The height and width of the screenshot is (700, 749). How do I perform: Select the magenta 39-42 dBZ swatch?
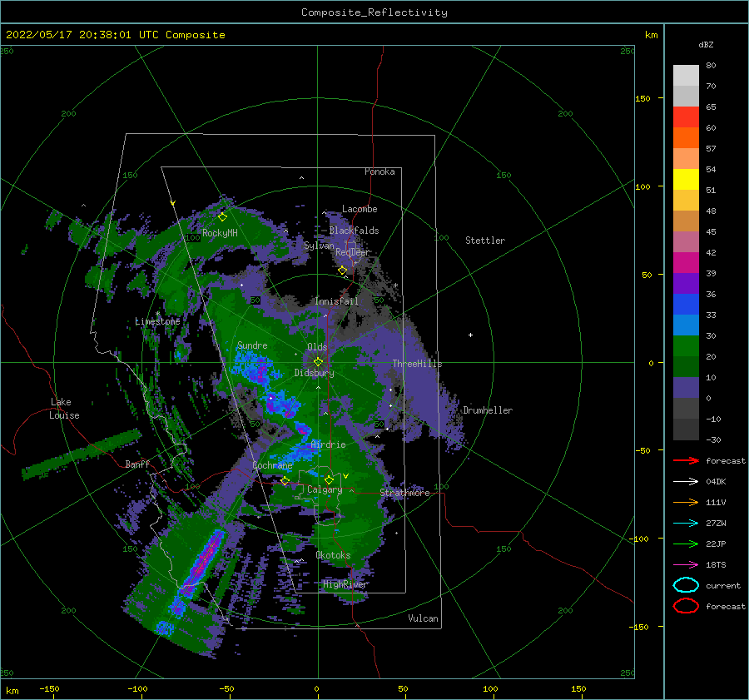point(686,262)
